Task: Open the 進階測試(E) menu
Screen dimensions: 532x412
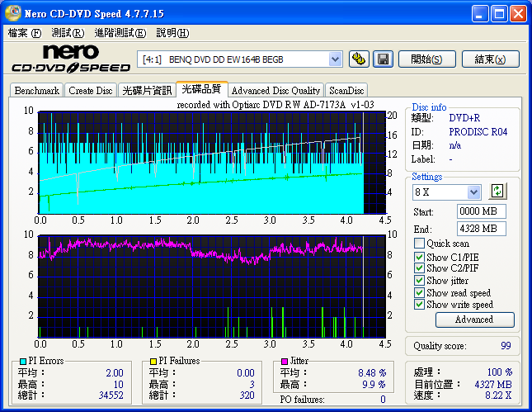Action: (120, 33)
